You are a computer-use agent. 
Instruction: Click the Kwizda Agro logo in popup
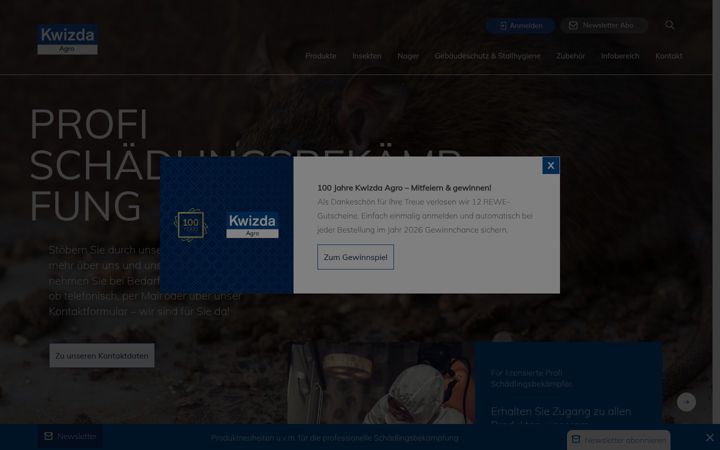[252, 225]
